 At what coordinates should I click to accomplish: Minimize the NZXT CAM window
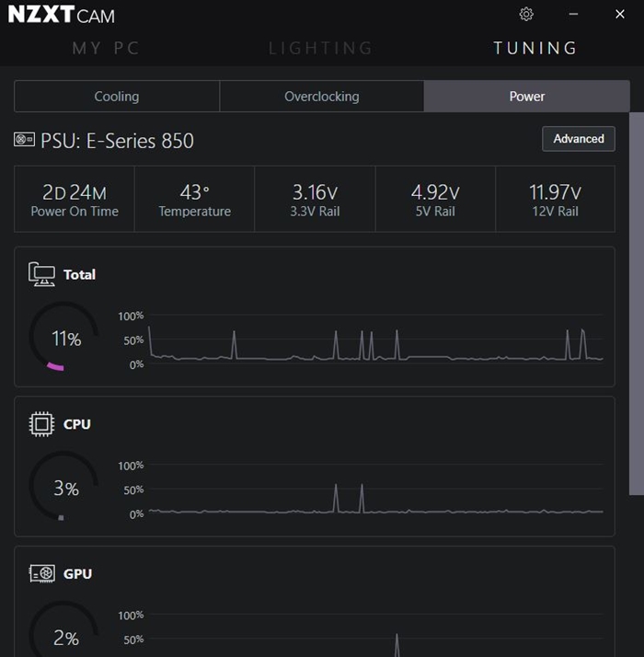[573, 14]
